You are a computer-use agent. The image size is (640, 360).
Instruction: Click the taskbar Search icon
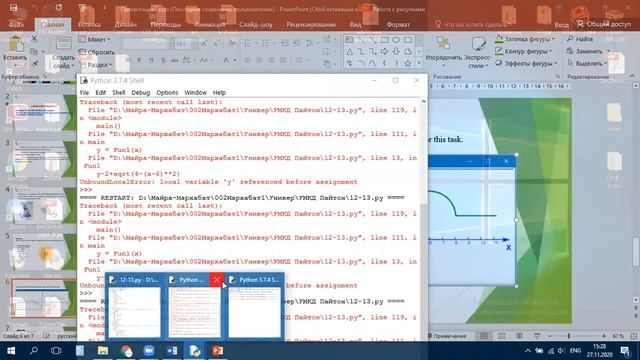(x=34, y=351)
